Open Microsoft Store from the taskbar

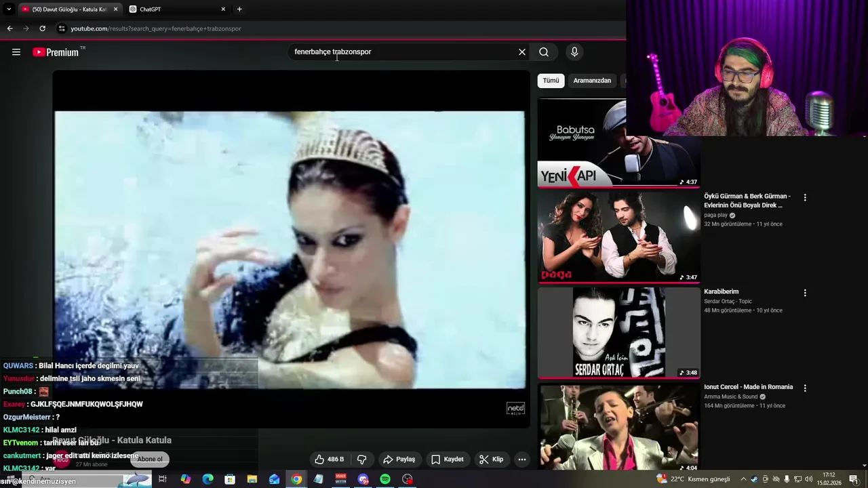[x=230, y=479]
